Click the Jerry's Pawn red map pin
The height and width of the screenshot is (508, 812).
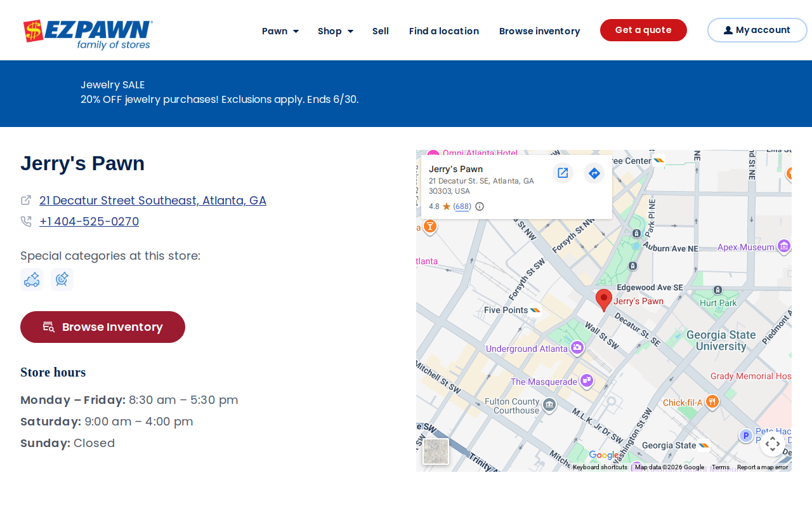click(604, 300)
